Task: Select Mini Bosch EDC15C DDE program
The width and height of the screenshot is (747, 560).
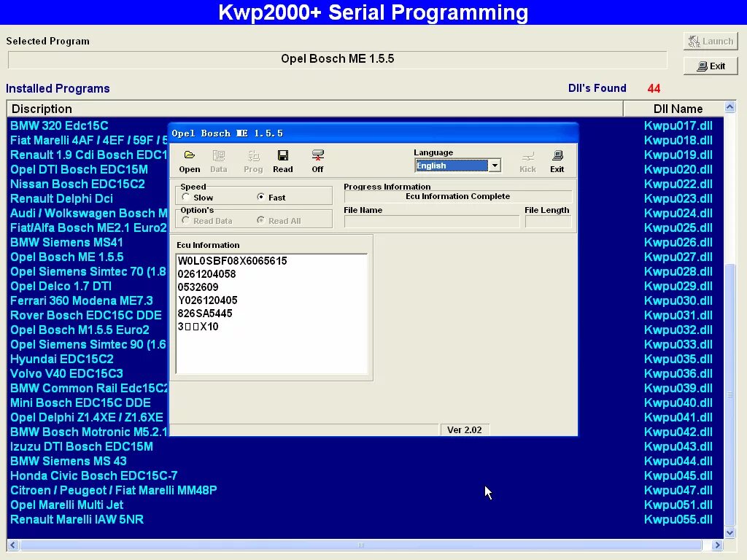Action: [x=80, y=402]
